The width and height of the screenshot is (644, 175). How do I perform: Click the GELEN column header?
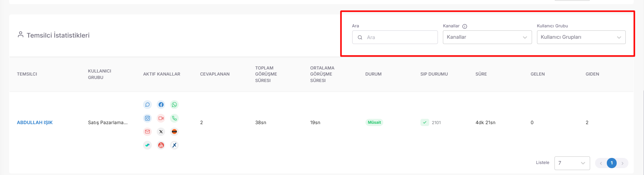(538, 74)
